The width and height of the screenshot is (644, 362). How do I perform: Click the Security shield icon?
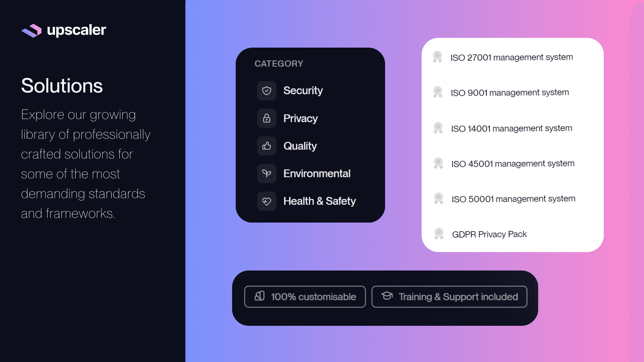[x=267, y=90]
